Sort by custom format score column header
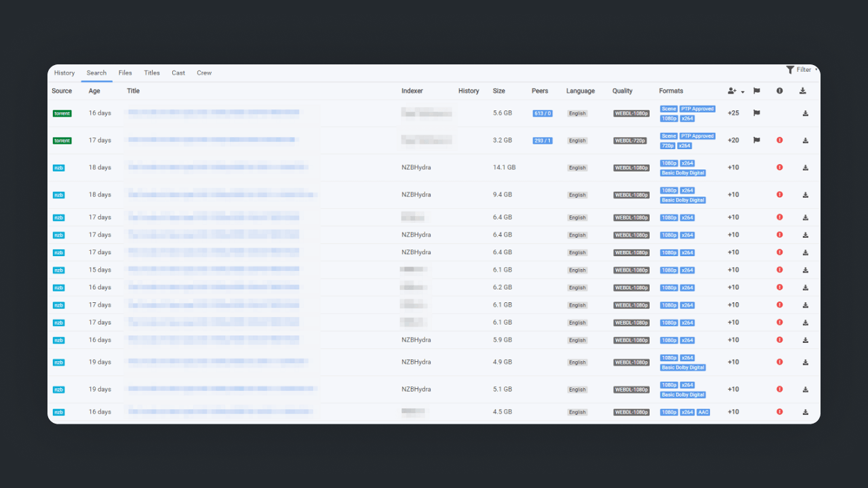The height and width of the screenshot is (488, 868). coord(735,91)
